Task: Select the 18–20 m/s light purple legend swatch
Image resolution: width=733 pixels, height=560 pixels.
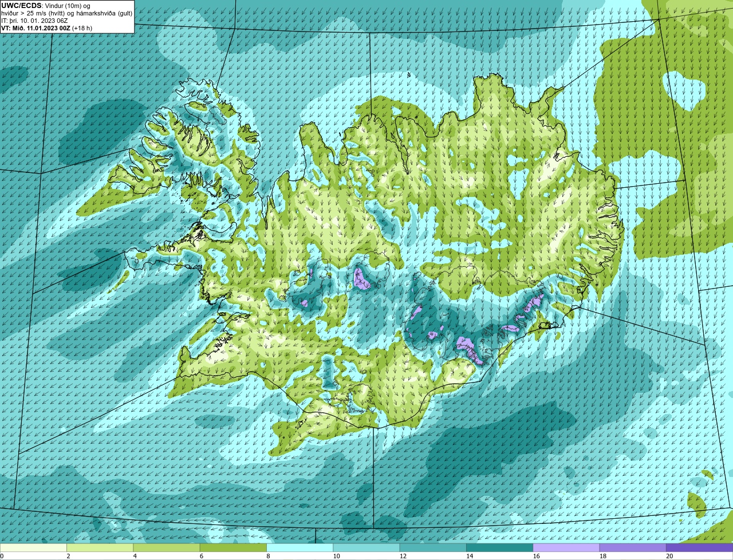Action: click(633, 547)
